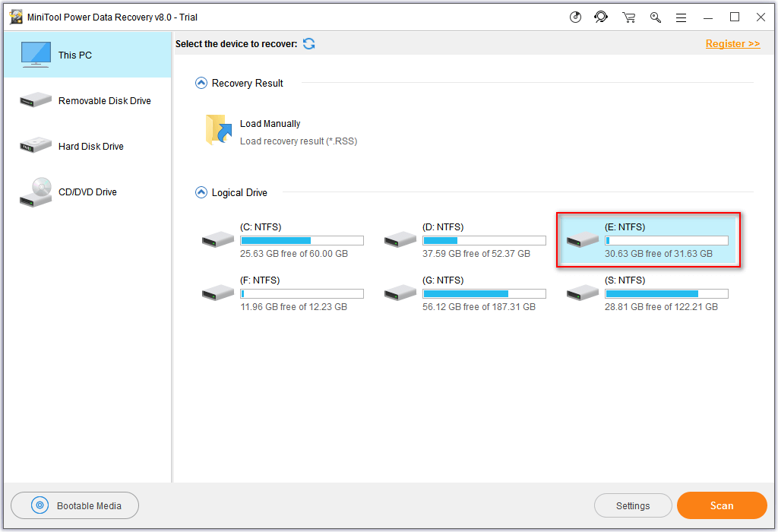Click the E: drive usage bar

pos(666,240)
